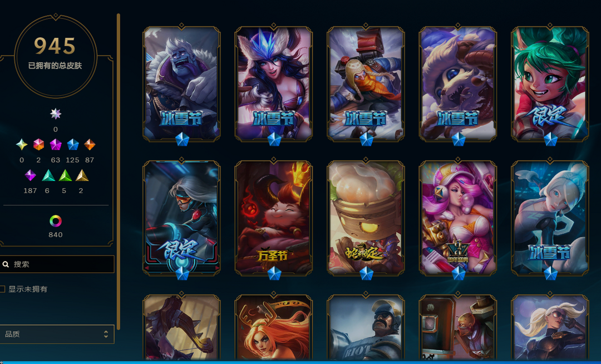
Task: Open the 品质 sorting dropdown
Action: pos(57,334)
